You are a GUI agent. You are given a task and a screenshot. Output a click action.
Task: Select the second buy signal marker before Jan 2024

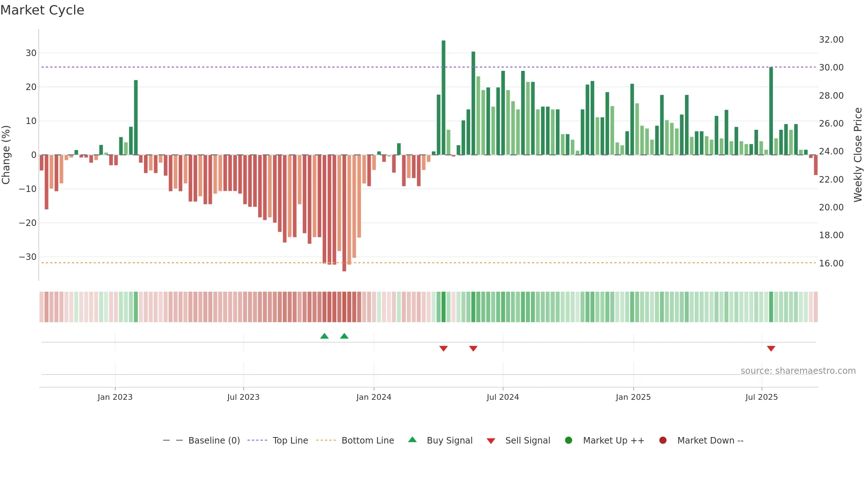click(x=344, y=336)
